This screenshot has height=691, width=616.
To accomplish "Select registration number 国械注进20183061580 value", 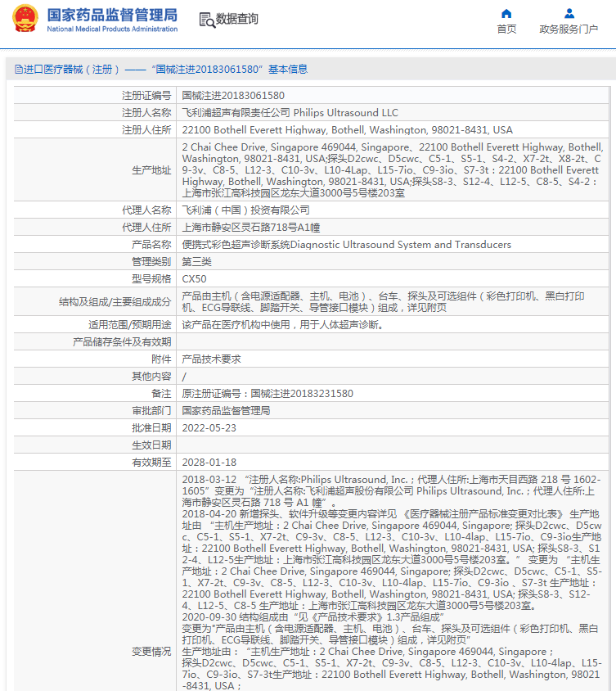I will click(x=233, y=96).
